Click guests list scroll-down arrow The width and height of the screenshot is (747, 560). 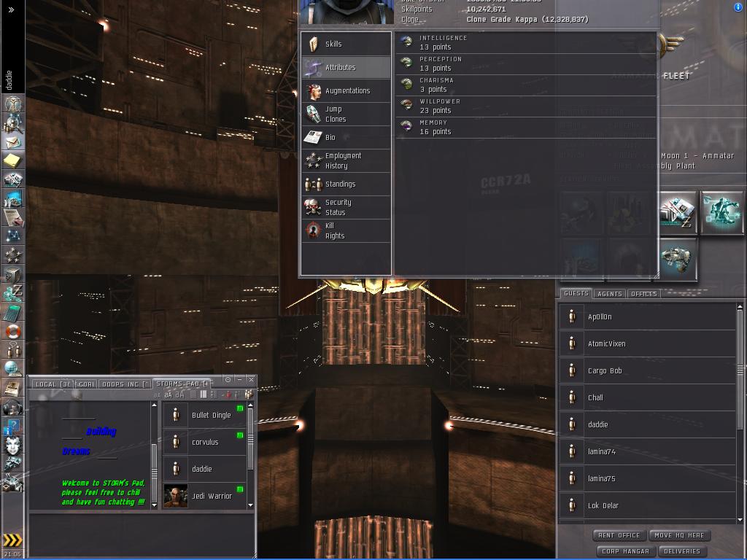point(740,519)
